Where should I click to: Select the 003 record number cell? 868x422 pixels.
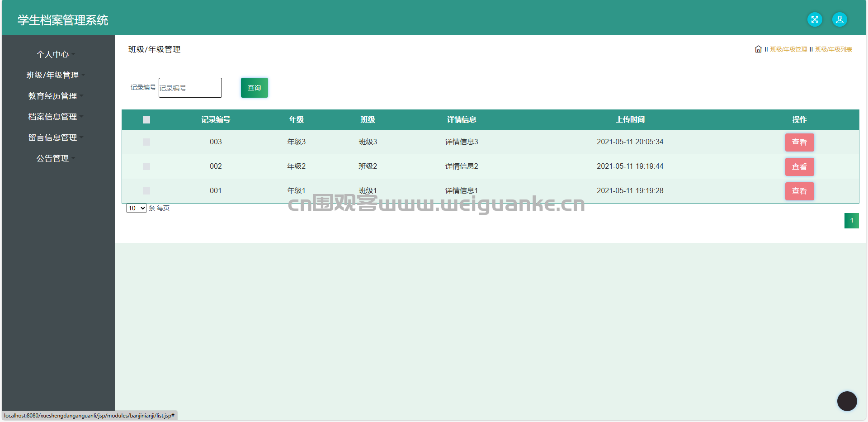(x=216, y=142)
